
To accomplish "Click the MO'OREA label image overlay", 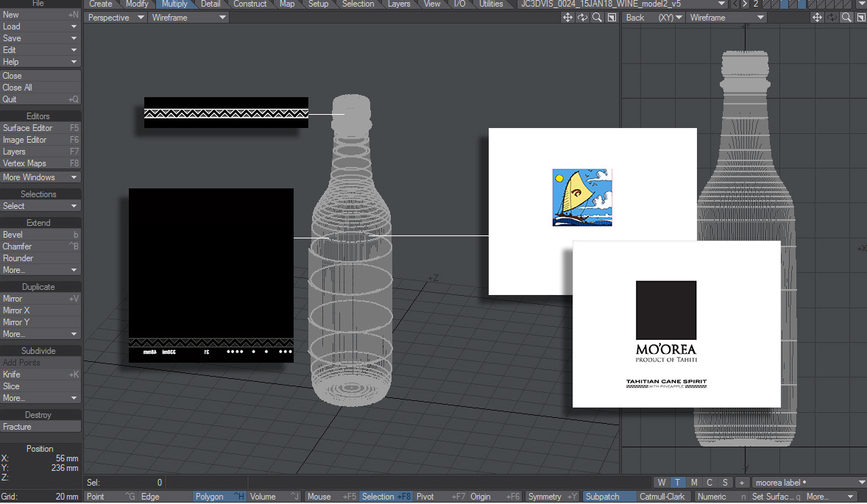I will pyautogui.click(x=676, y=324).
